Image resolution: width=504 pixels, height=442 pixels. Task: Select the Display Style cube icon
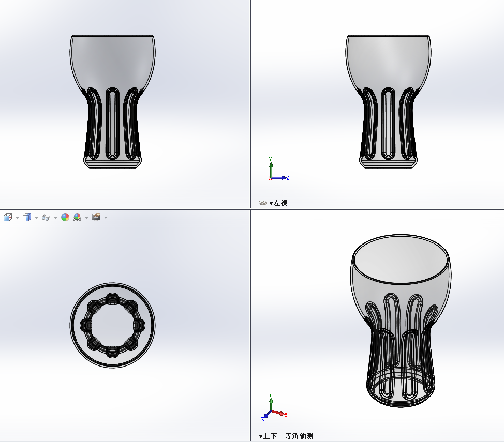click(27, 218)
